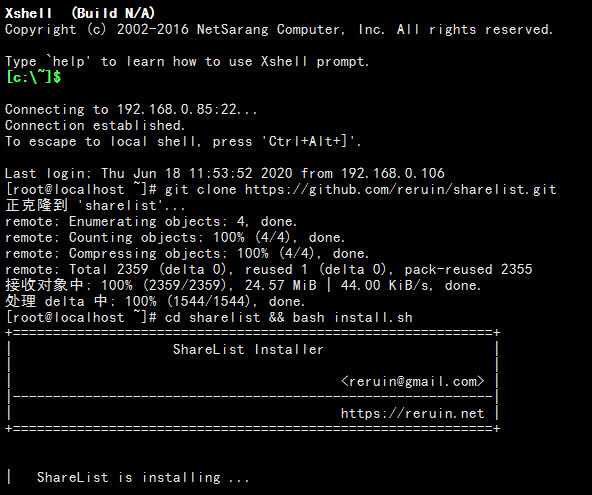Click the 'Enumerating objects: 4' line
The width and height of the screenshot is (592, 495).
coord(151,222)
